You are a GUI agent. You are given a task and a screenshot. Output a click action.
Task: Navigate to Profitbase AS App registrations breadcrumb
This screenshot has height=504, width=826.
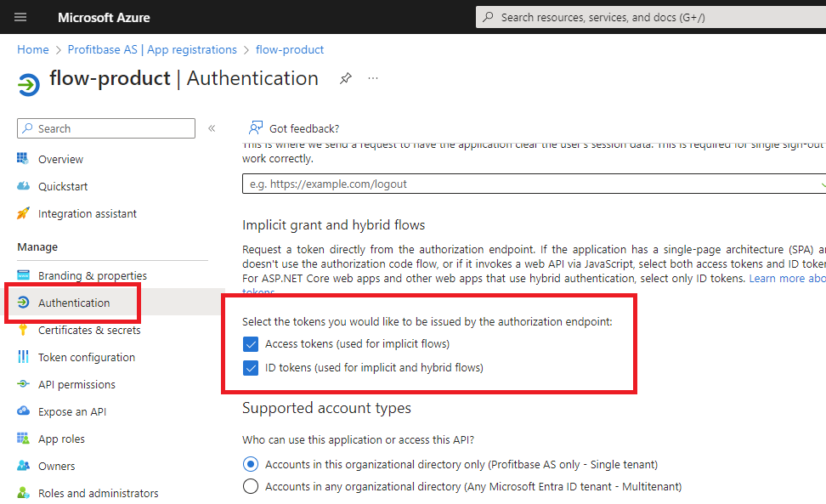tap(154, 50)
